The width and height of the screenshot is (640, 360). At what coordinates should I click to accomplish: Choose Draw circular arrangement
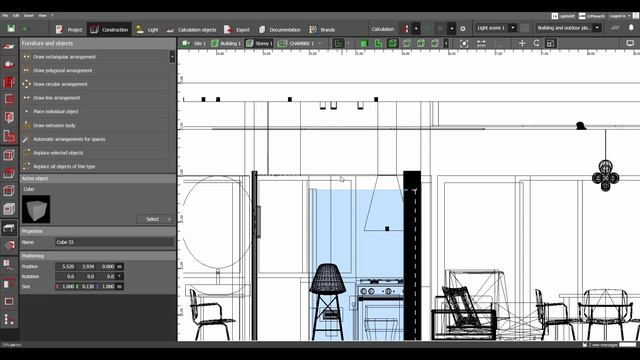coord(95,84)
